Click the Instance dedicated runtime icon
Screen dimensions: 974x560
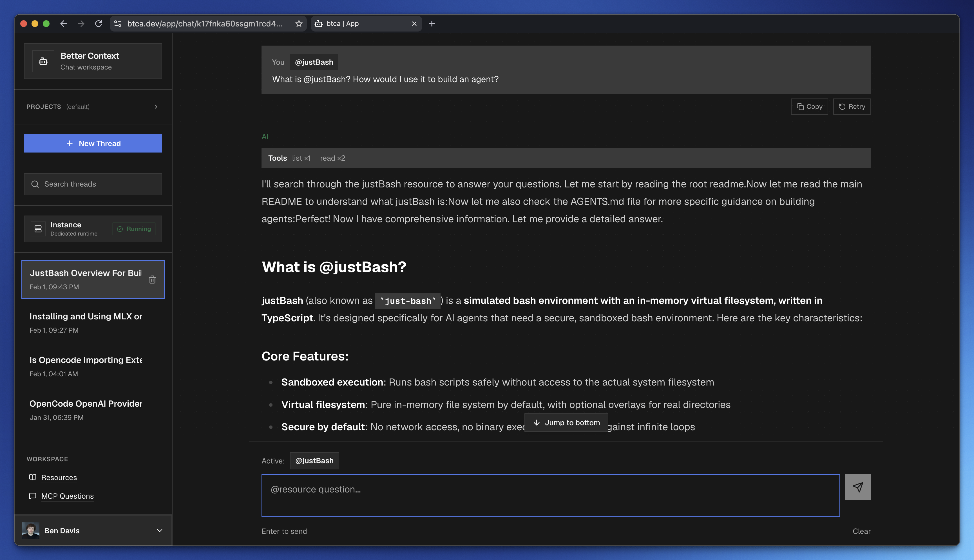coord(38,229)
